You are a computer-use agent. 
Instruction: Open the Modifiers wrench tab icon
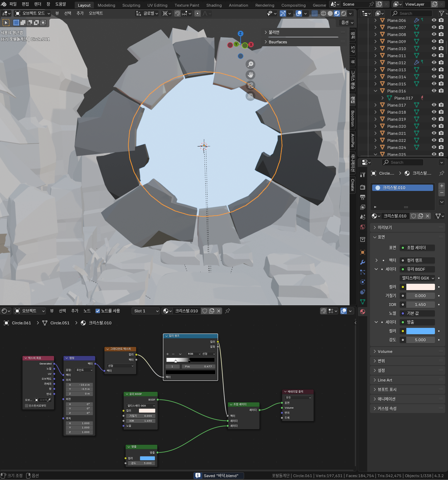(363, 262)
